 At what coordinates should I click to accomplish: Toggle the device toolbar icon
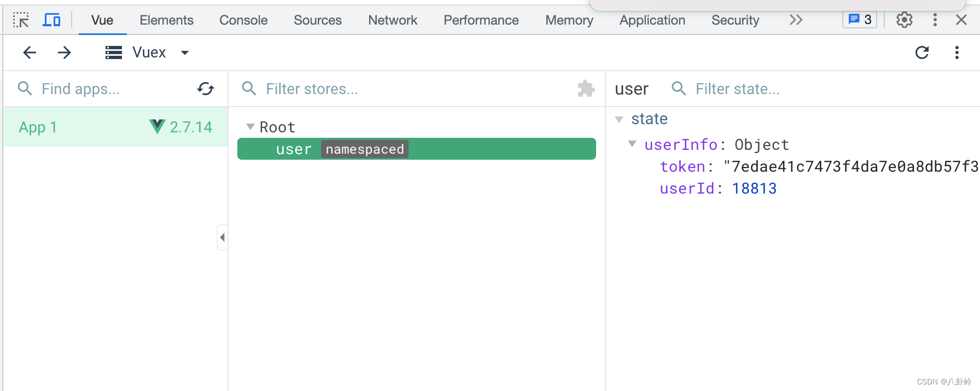pos(52,20)
